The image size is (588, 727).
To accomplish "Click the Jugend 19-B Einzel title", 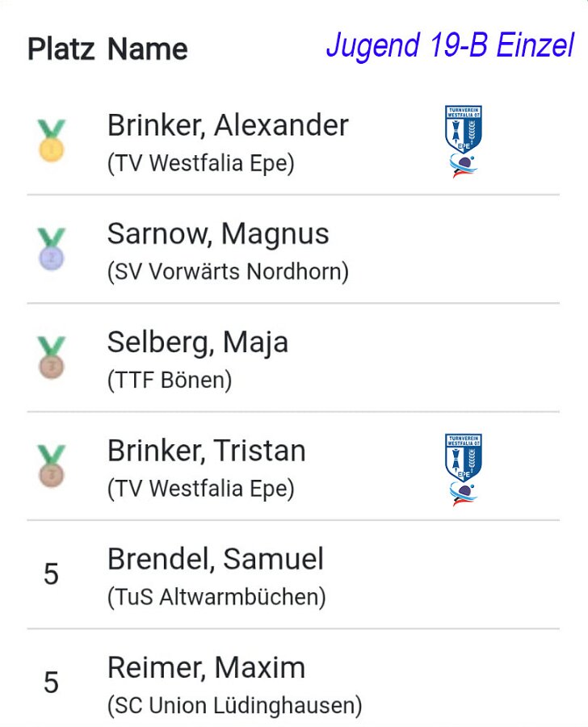I will 450,46.
